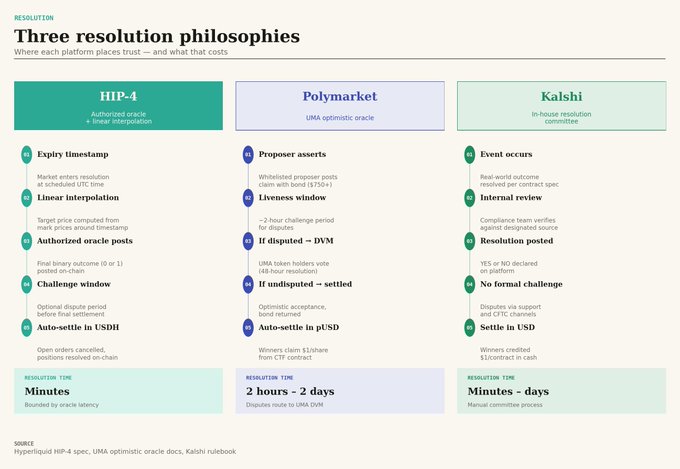Click the 'Three resolution philosophies' title
The height and width of the screenshot is (469, 680).
(157, 36)
